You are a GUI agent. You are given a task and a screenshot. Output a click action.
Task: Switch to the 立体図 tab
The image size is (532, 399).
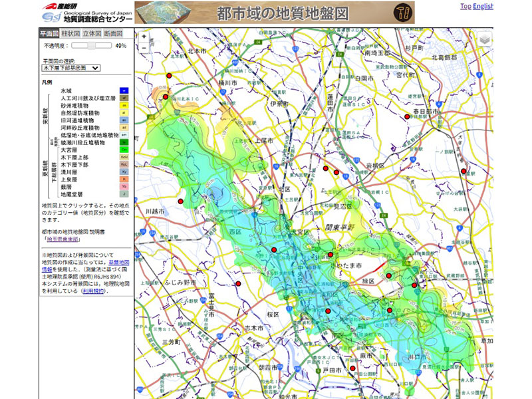(x=92, y=33)
